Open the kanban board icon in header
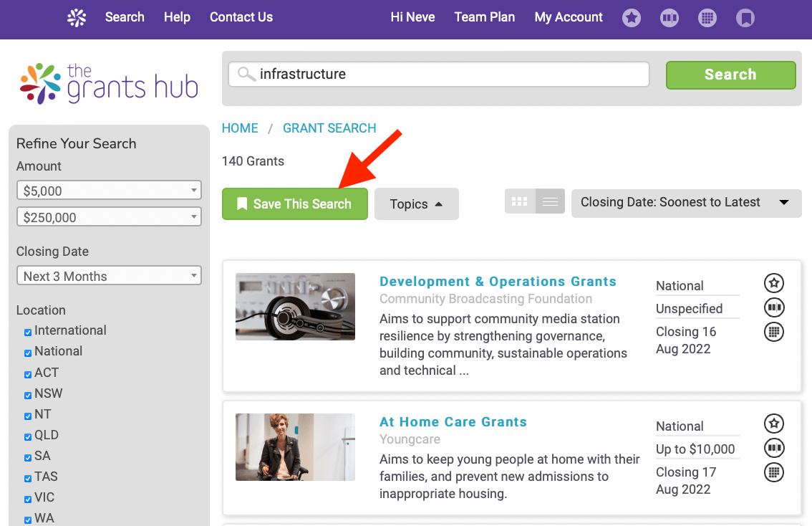 pos(670,19)
